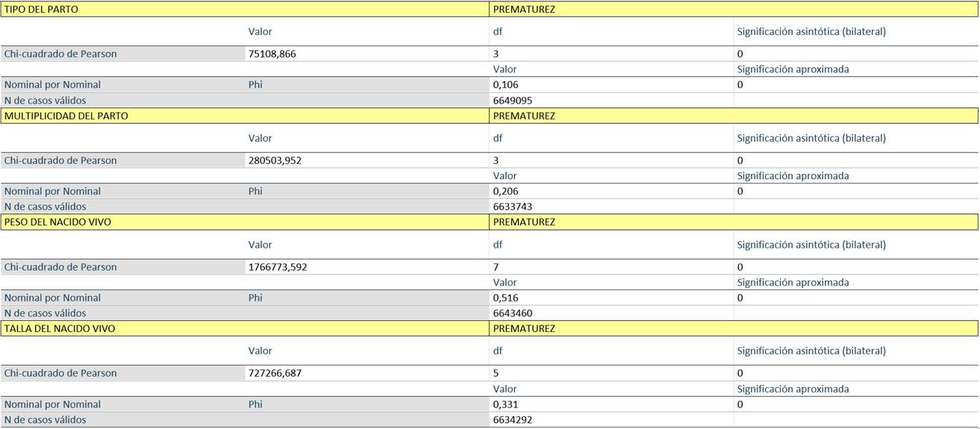Image resolution: width=980 pixels, height=429 pixels.
Task: Click the Phi value 0,206 cell
Action: pyautogui.click(x=506, y=192)
